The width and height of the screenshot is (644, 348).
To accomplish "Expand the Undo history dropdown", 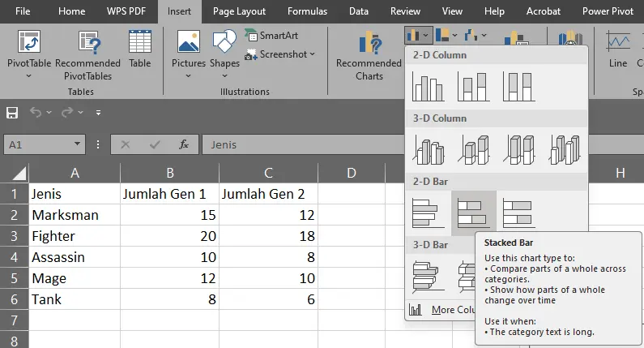I will [x=49, y=112].
